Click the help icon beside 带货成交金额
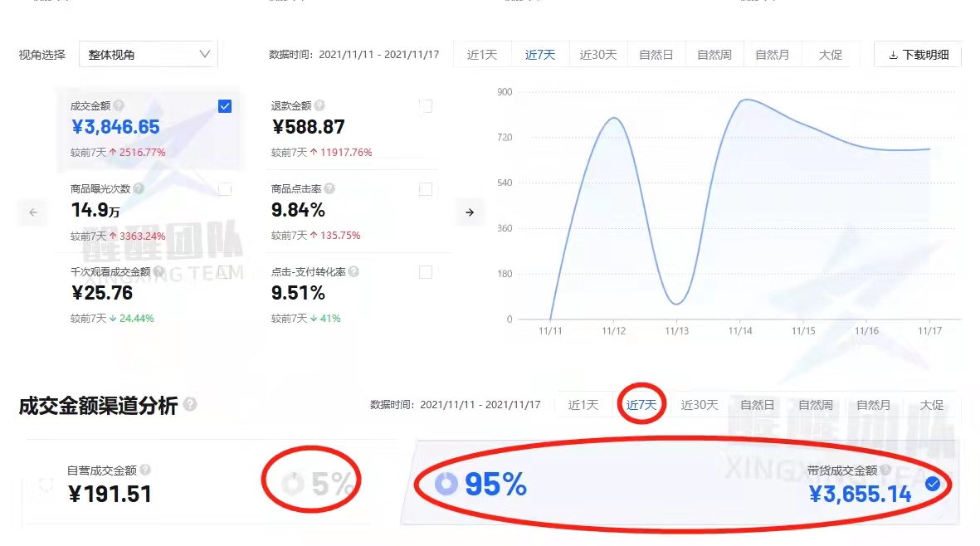Image resolution: width=980 pixels, height=546 pixels. [885, 470]
